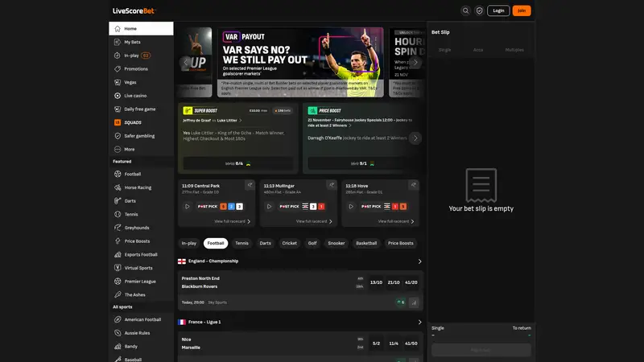Click the Bandy icon in All sports

click(118, 347)
